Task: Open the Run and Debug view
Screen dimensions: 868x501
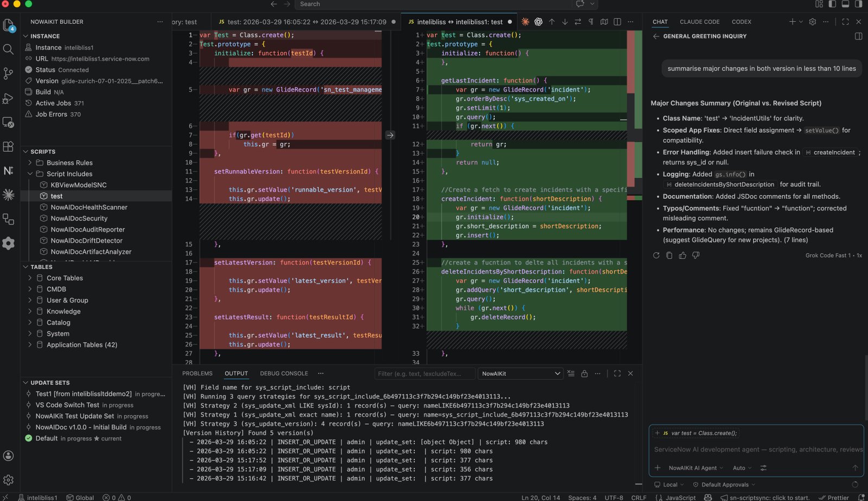Action: 8,98
